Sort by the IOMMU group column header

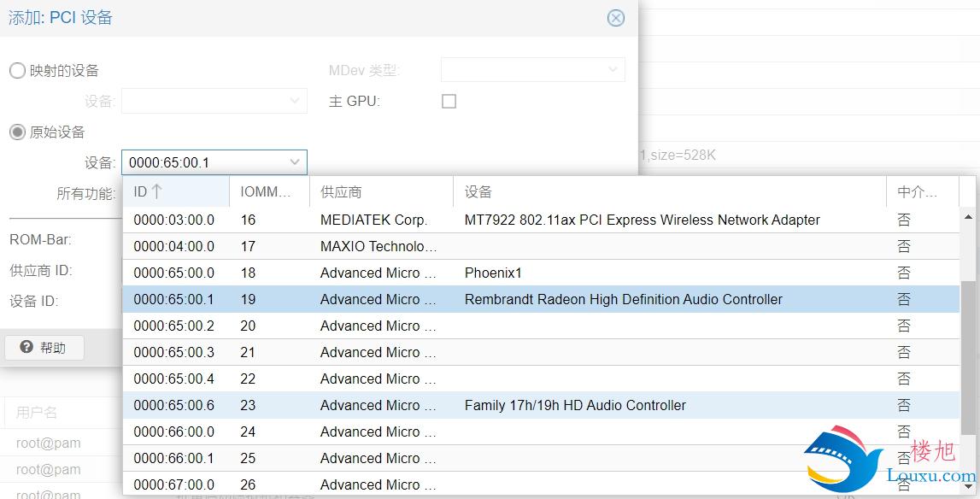269,192
